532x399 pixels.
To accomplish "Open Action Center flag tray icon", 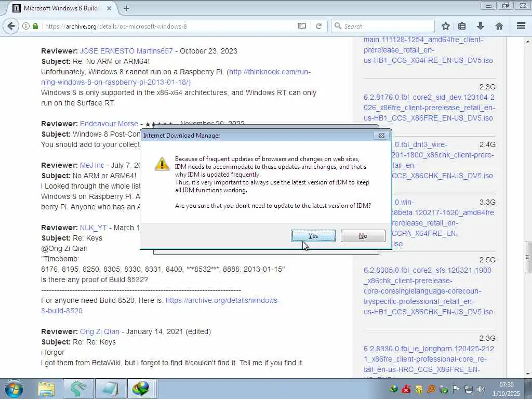I will pyautogui.click(x=456, y=389).
